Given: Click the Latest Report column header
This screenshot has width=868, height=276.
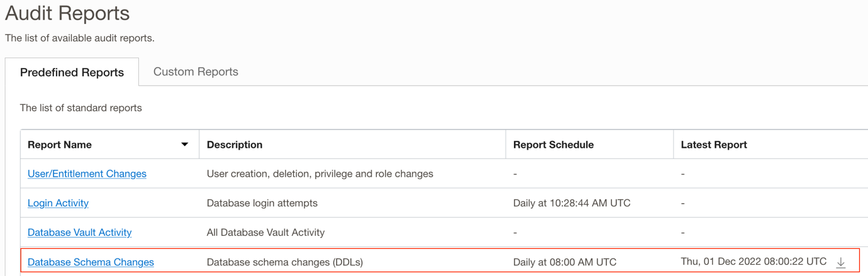Looking at the screenshot, I should (x=714, y=145).
